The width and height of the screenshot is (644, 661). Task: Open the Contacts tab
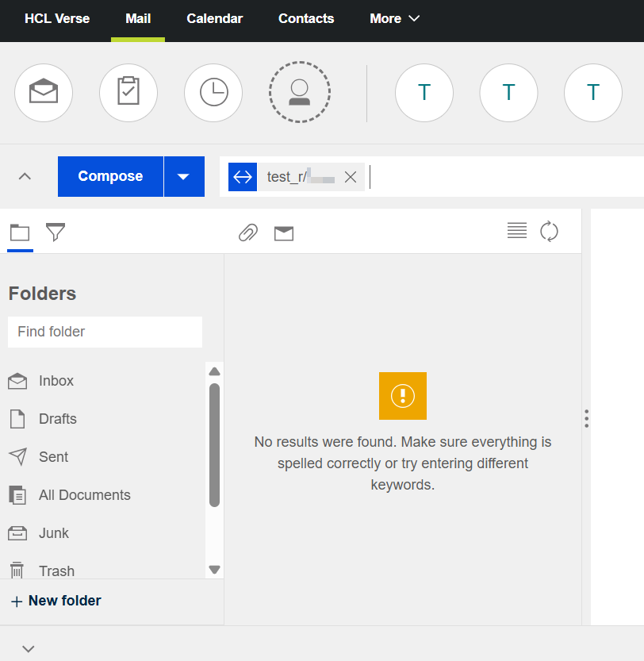click(306, 18)
